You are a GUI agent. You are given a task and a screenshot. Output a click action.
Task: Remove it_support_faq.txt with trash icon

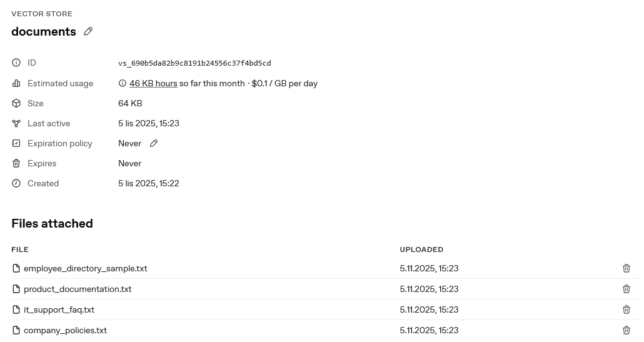click(x=626, y=309)
